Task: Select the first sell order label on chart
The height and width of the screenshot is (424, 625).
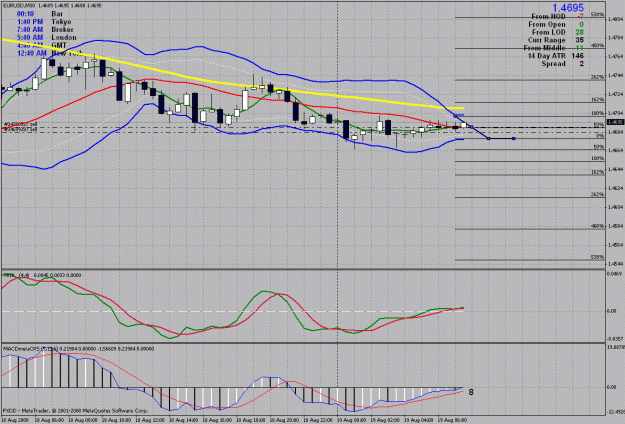Action: pos(20,124)
